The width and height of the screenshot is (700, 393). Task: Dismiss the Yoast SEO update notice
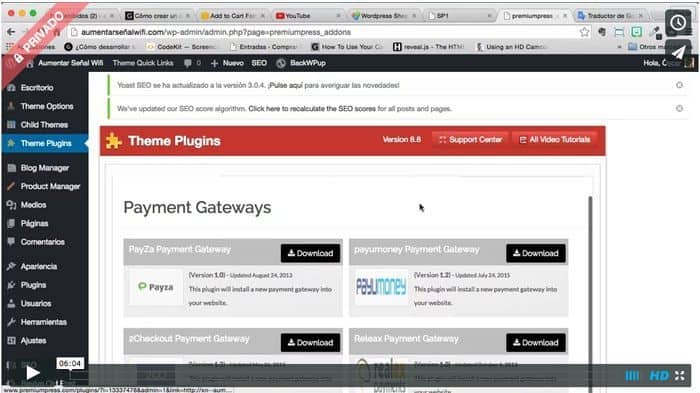679,85
